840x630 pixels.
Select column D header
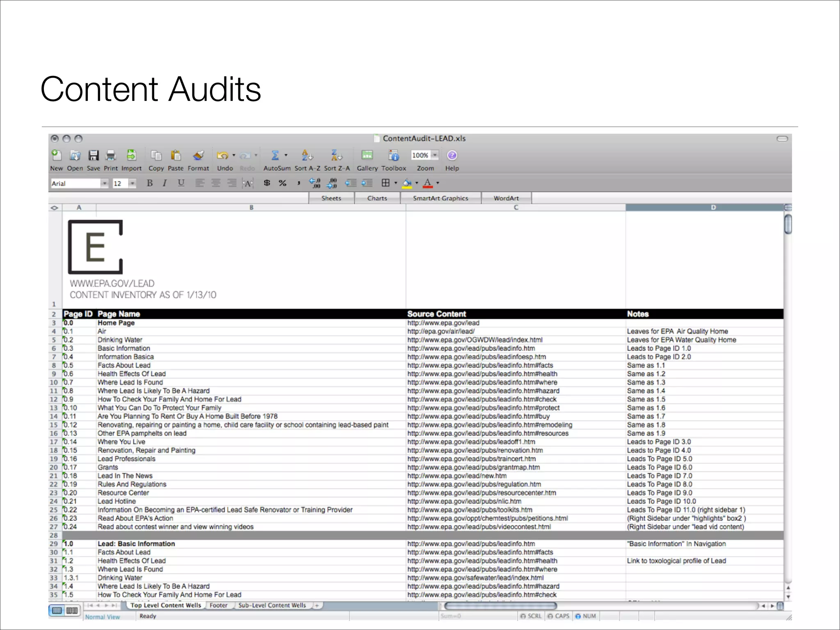[705, 208]
